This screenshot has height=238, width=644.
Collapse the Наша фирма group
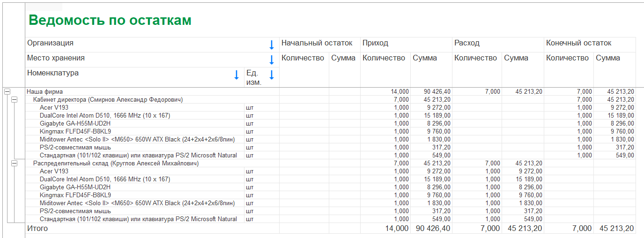coord(7,92)
